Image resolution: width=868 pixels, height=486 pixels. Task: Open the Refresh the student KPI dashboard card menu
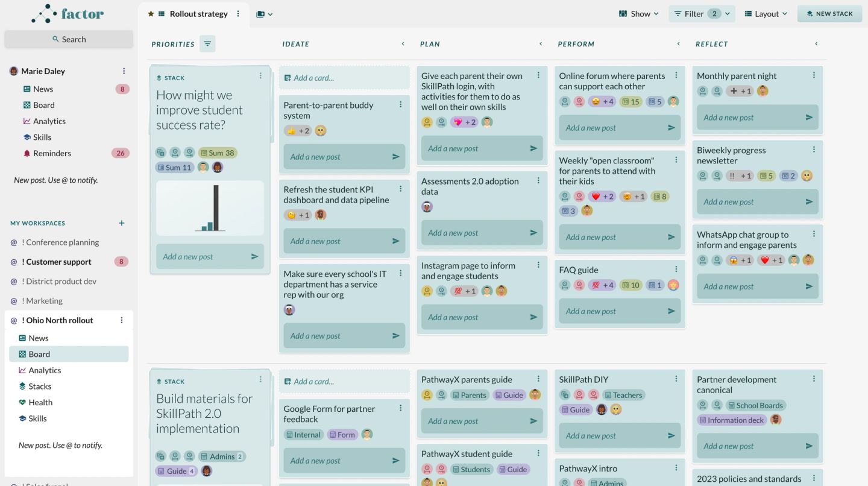[400, 189]
